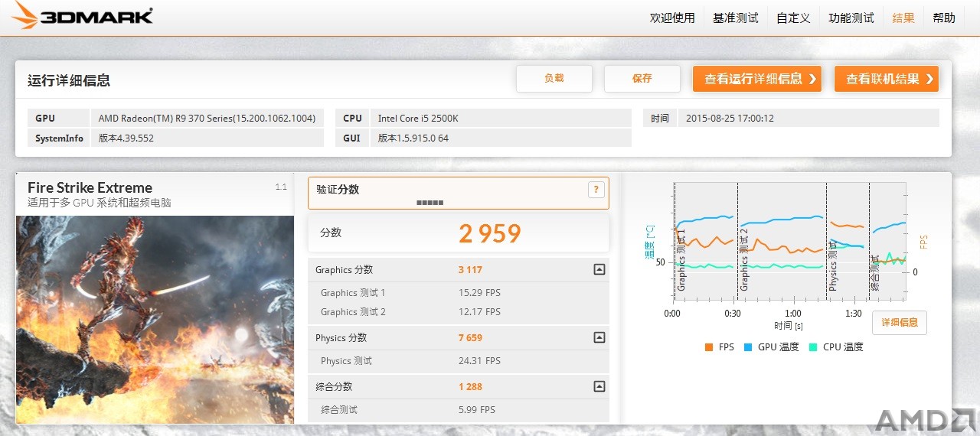980x436 pixels.
Task: Click the blue GPU 温度 legend swatch
Action: pyautogui.click(x=747, y=347)
